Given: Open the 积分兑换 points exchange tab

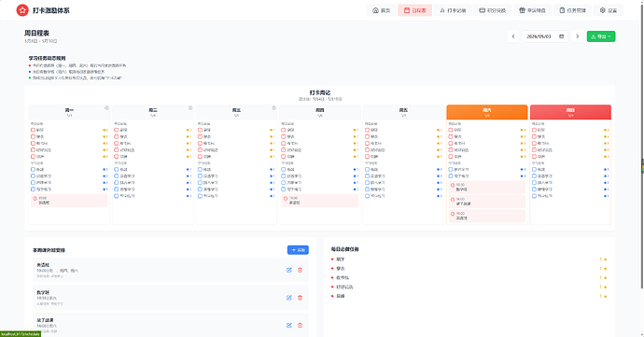Looking at the screenshot, I should [x=493, y=10].
